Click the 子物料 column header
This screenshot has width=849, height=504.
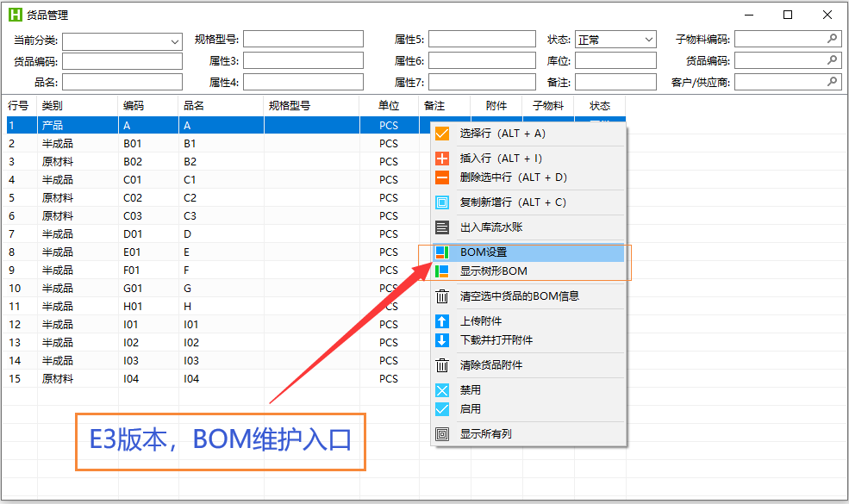[548, 106]
